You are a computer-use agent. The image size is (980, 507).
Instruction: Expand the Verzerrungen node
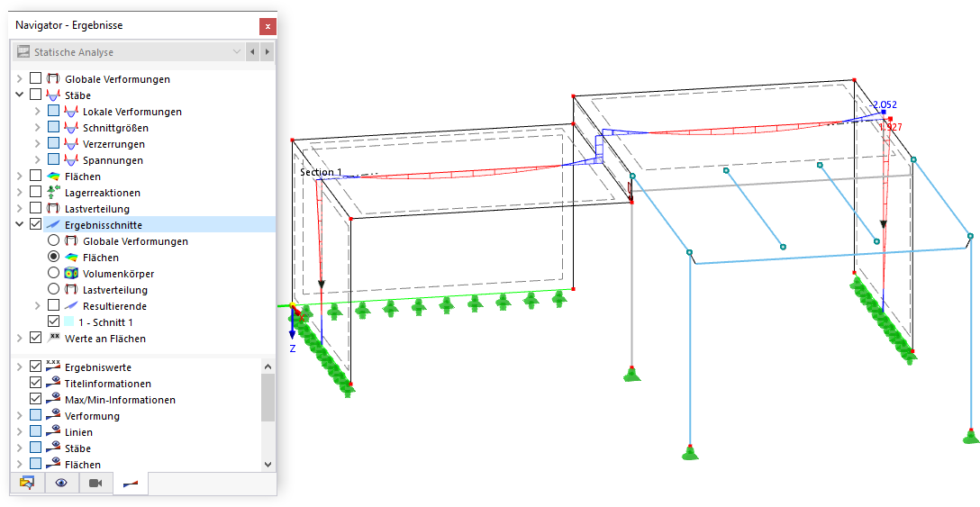38,144
